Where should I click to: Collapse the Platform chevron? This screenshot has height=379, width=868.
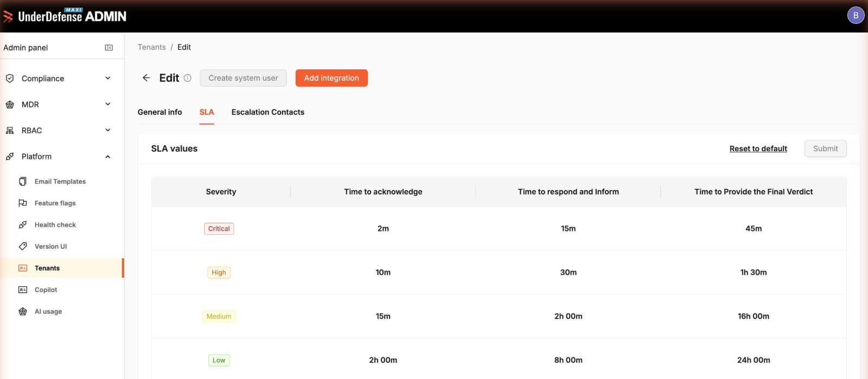tap(108, 157)
